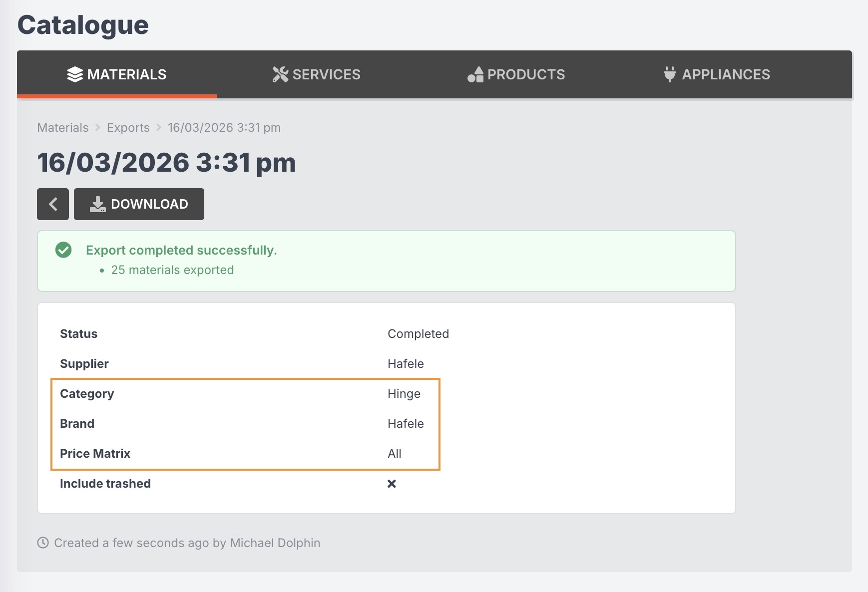Viewport: 868px width, 592px height.
Task: Open the Appliances tab
Action: [717, 74]
